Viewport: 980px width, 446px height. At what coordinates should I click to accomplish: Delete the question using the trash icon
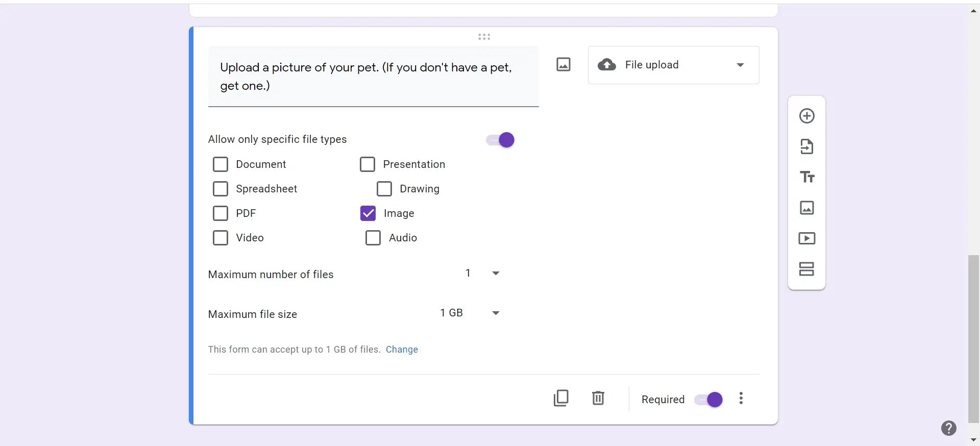[598, 398]
